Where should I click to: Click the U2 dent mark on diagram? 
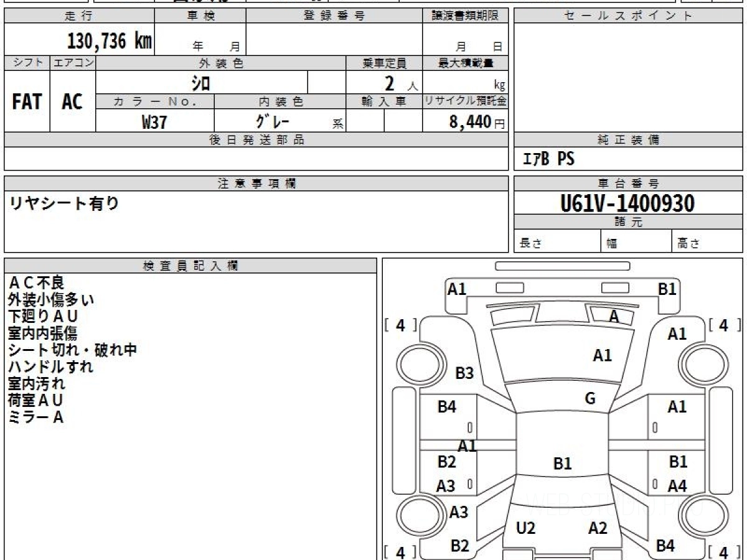[526, 528]
